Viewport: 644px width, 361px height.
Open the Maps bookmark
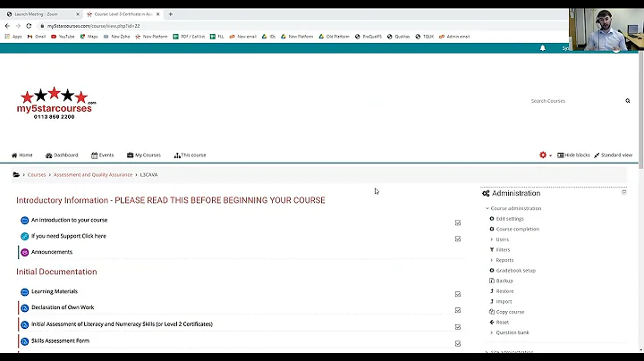(89, 37)
